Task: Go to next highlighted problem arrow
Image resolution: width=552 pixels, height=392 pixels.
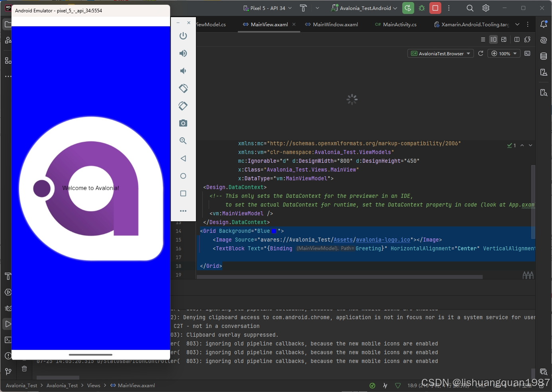Action: click(x=530, y=145)
